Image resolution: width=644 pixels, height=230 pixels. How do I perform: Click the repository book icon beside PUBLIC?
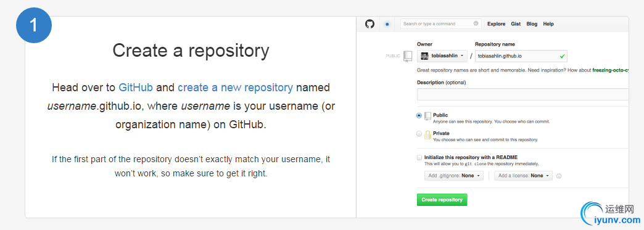(407, 56)
